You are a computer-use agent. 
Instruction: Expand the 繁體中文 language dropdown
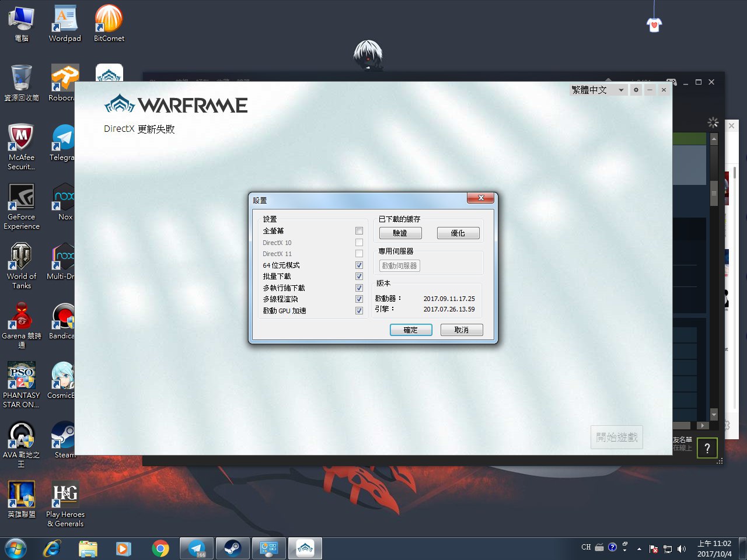click(621, 90)
